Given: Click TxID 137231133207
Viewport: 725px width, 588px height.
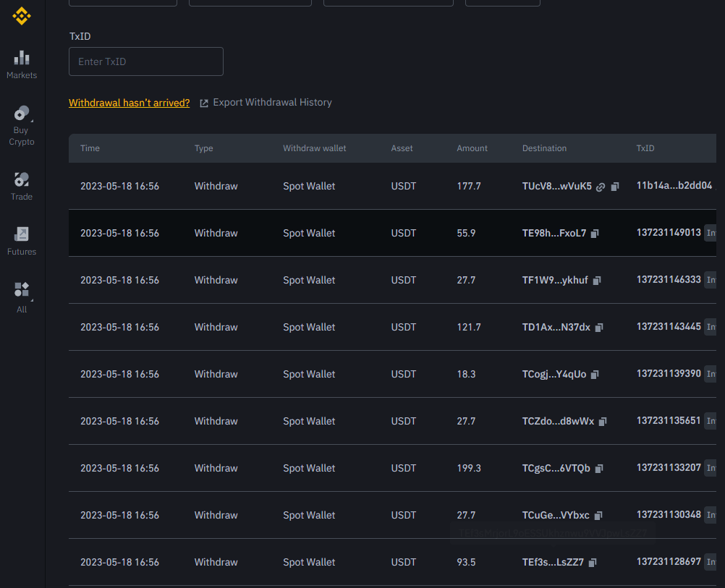Looking at the screenshot, I should pos(669,468).
